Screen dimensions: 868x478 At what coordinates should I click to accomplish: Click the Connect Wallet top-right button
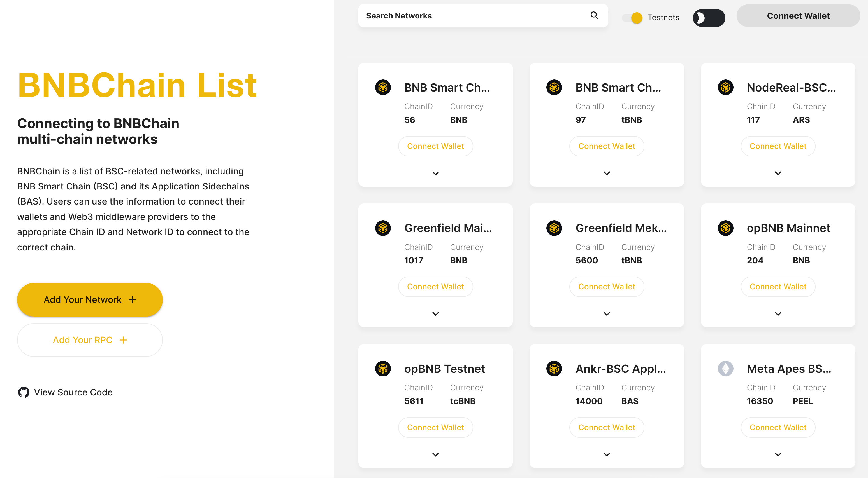(798, 15)
